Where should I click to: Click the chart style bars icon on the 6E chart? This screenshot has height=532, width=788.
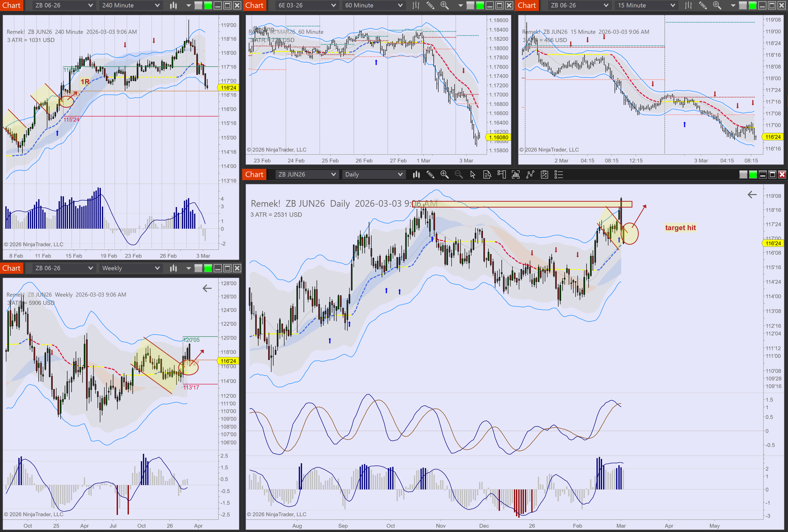click(415, 5)
